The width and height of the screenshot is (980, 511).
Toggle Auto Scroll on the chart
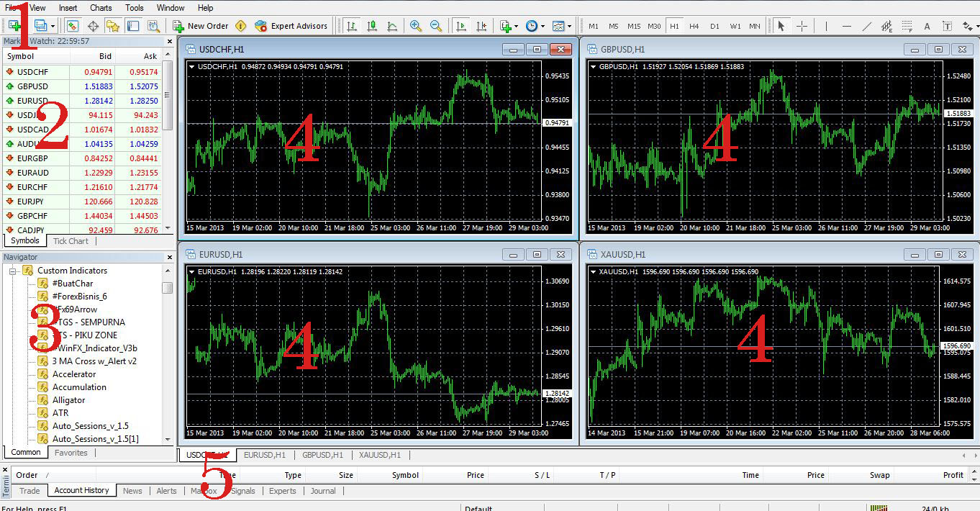coord(460,26)
